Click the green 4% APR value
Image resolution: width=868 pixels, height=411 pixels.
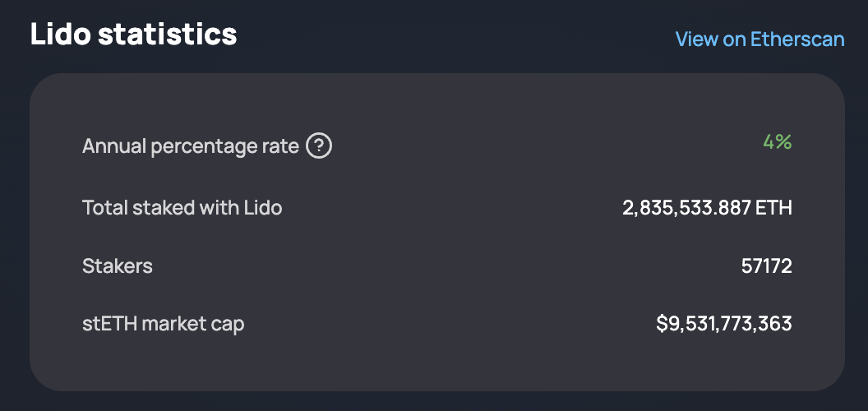tap(778, 142)
